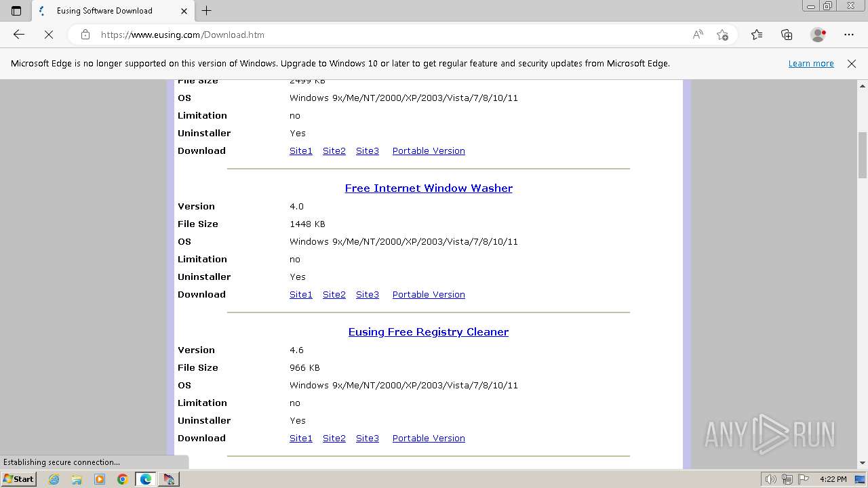The width and height of the screenshot is (868, 488).
Task: Open the Windows Start menu
Action: click(19, 479)
